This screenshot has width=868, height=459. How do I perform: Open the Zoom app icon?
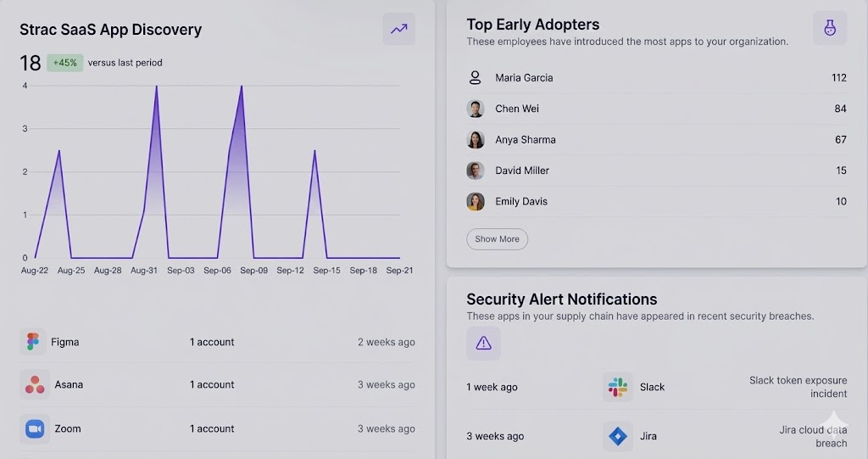(34, 428)
